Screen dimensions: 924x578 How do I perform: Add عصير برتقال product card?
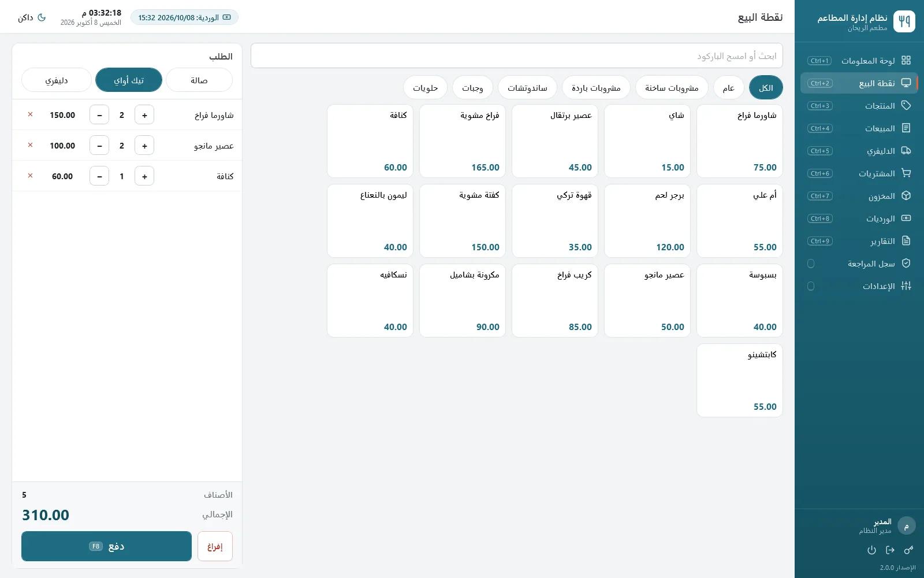point(555,141)
